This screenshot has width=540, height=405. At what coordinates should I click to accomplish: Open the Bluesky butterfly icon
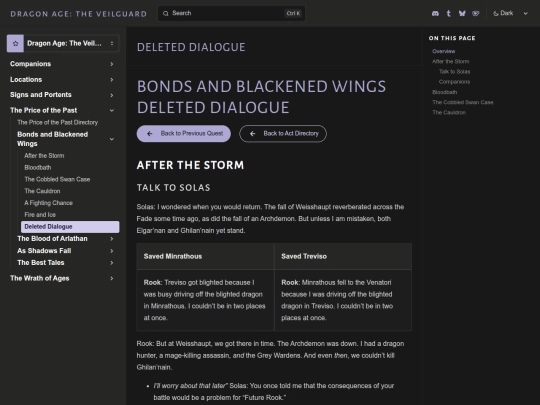click(x=462, y=13)
